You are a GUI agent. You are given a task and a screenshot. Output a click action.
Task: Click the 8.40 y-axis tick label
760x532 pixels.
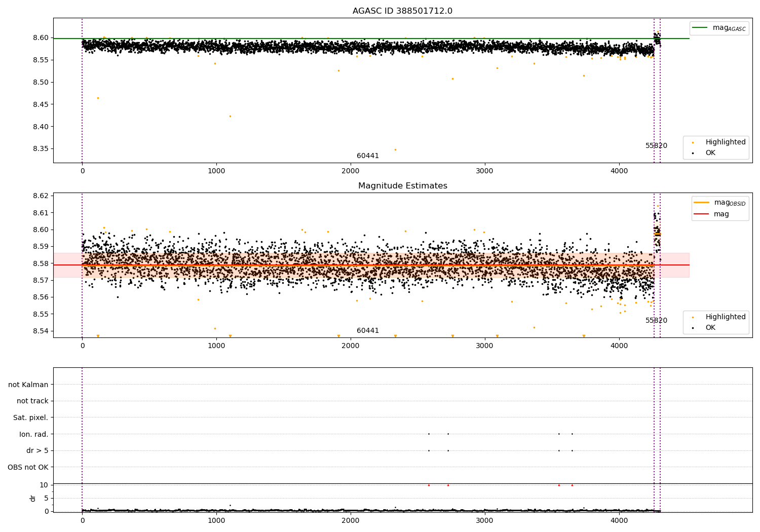[x=40, y=127]
